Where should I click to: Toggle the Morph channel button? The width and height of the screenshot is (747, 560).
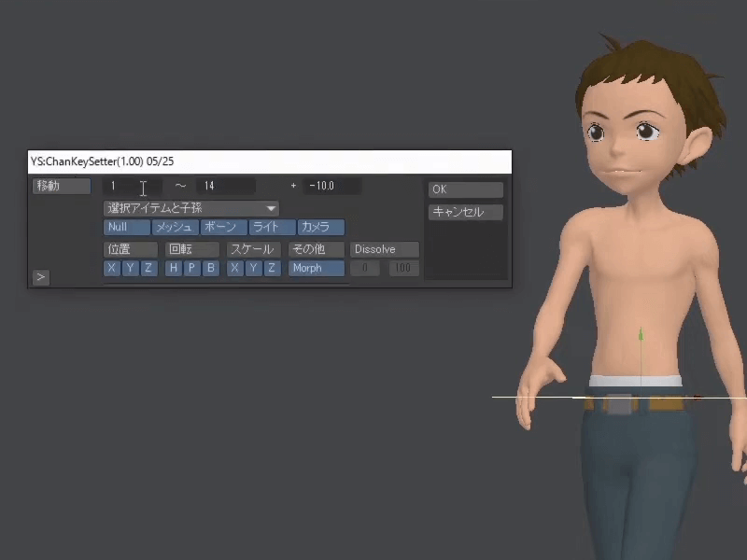pos(317,268)
